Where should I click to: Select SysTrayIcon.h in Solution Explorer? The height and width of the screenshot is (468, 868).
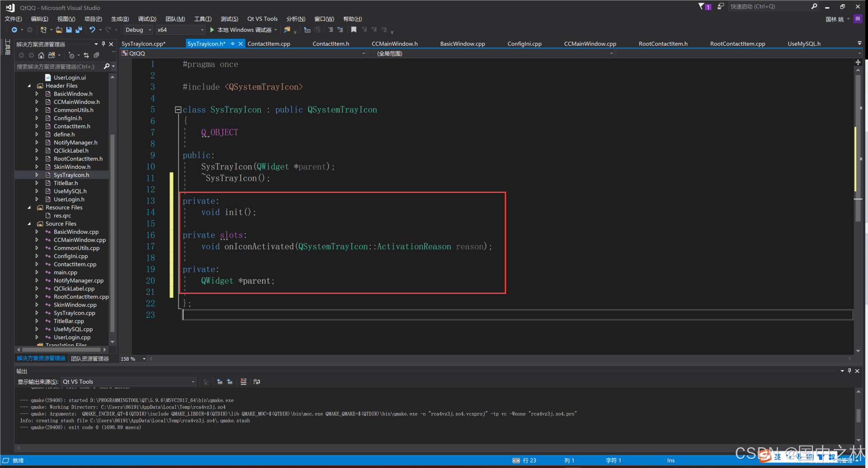71,175
